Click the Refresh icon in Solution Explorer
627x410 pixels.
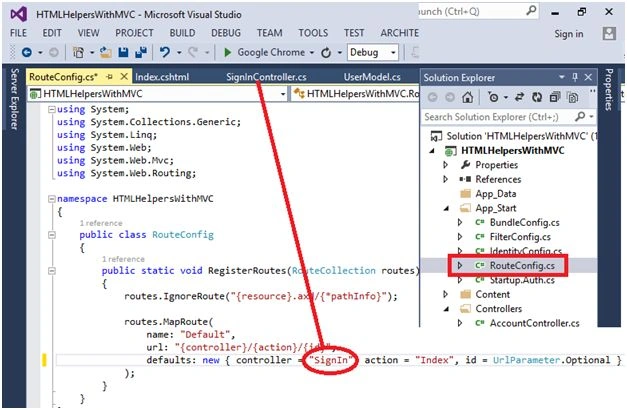pos(537,97)
